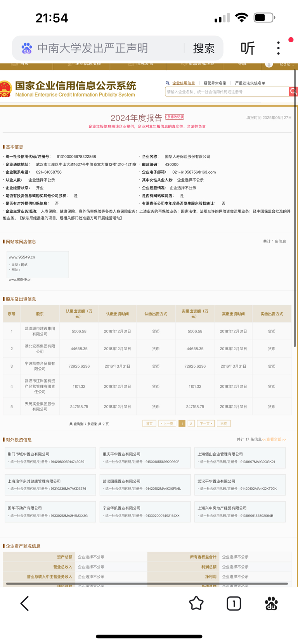Tap the credit code 913100006678322868
298x644 pixels.
tap(76, 157)
